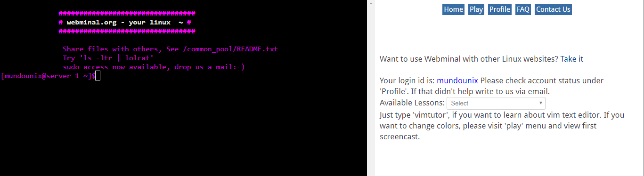Open the Profile page

[x=500, y=9]
